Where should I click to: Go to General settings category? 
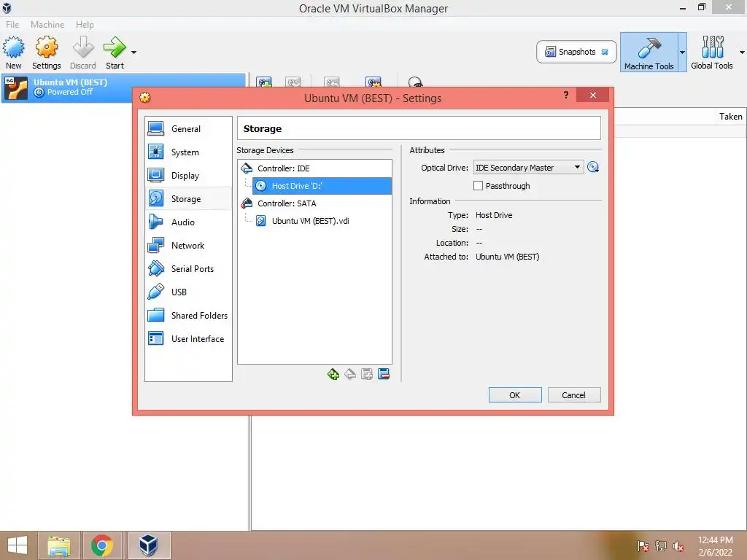188,128
